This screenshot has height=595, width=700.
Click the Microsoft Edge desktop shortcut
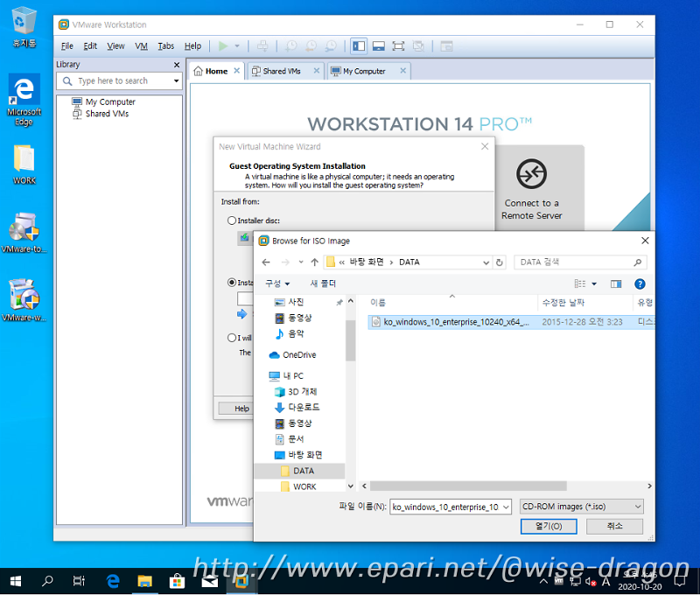[24, 100]
